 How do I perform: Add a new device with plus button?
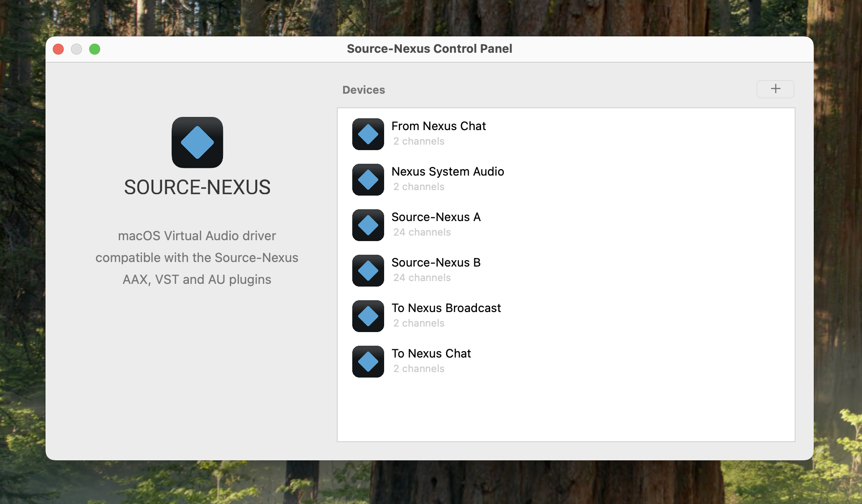click(775, 89)
